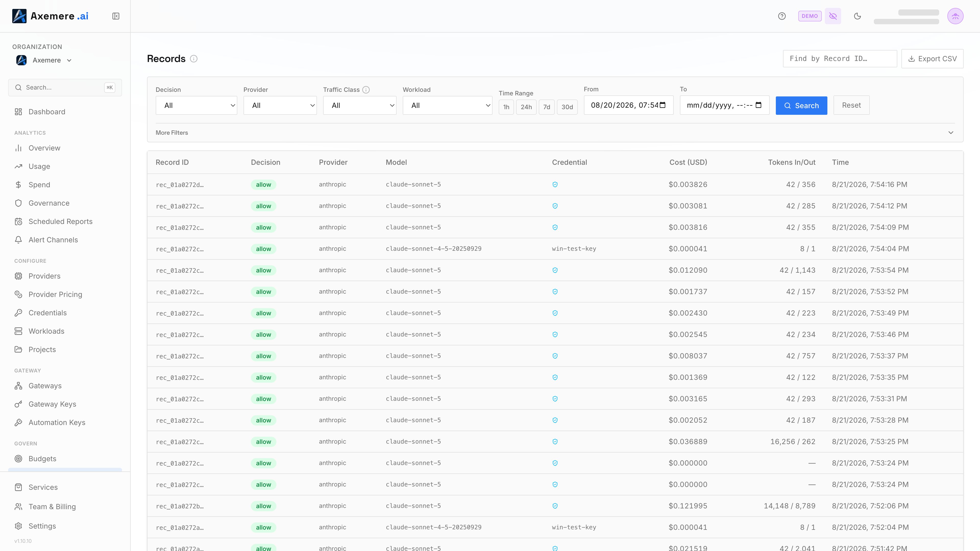980x551 pixels.
Task: Select the 24h time range
Action: pyautogui.click(x=526, y=107)
